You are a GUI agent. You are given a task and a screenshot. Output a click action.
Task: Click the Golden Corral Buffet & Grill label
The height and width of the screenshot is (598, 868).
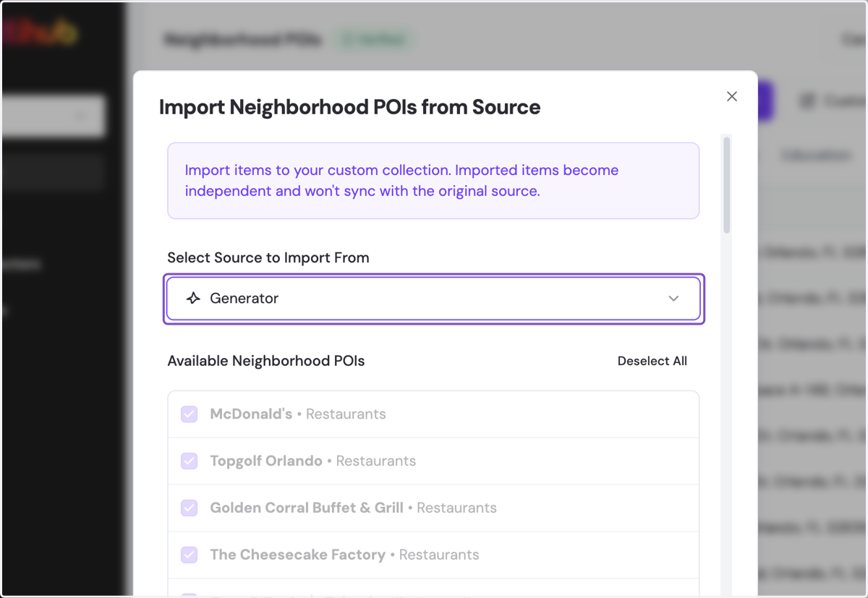[307, 508]
